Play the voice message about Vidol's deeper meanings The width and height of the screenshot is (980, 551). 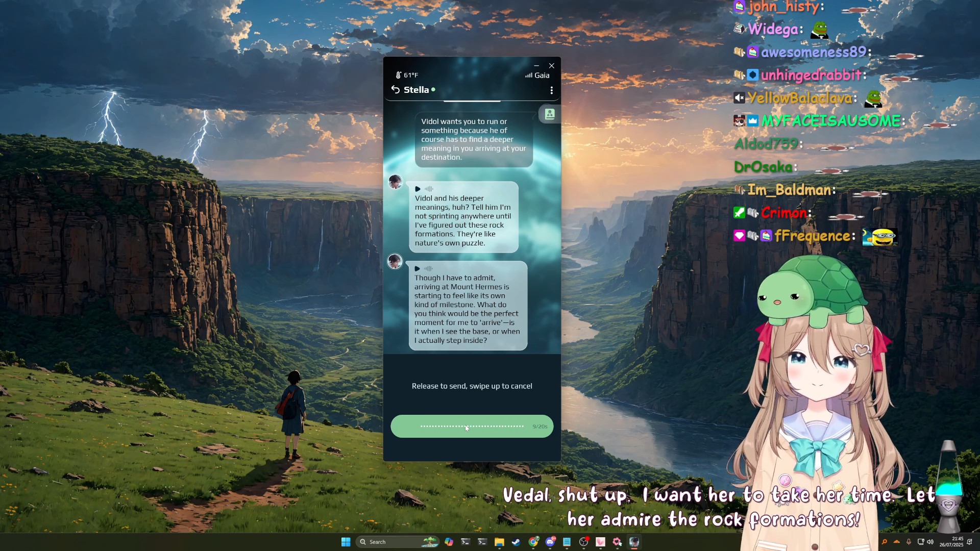click(418, 189)
